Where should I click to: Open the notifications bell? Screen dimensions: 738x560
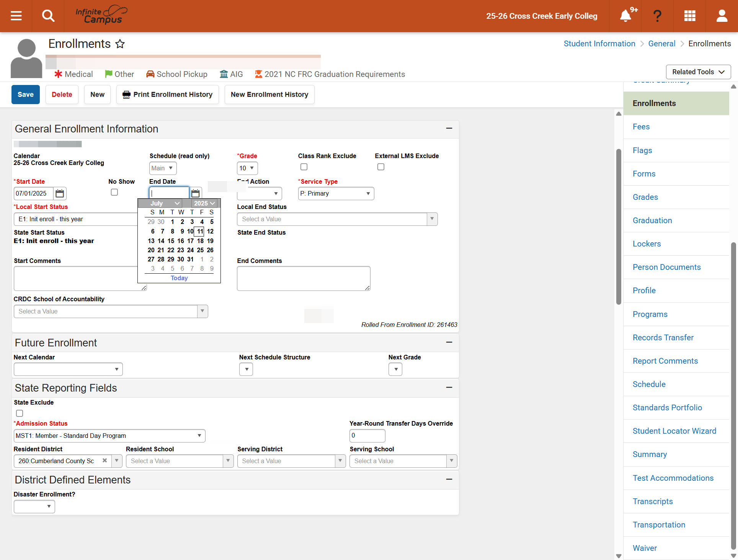[x=625, y=16]
